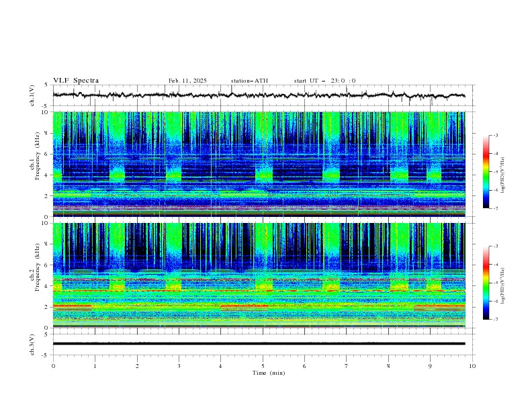
Task: Click the time axis tick label '0'
Action: tap(53, 366)
